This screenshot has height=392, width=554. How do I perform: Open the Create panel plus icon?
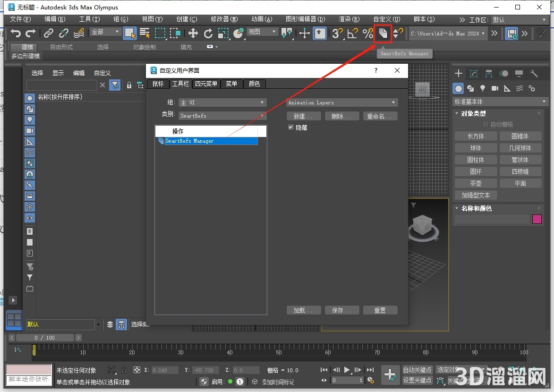tap(459, 74)
